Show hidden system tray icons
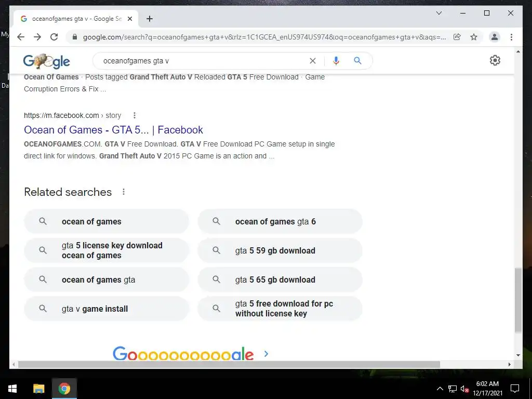Screen dimensions: 532x399 tap(440, 389)
